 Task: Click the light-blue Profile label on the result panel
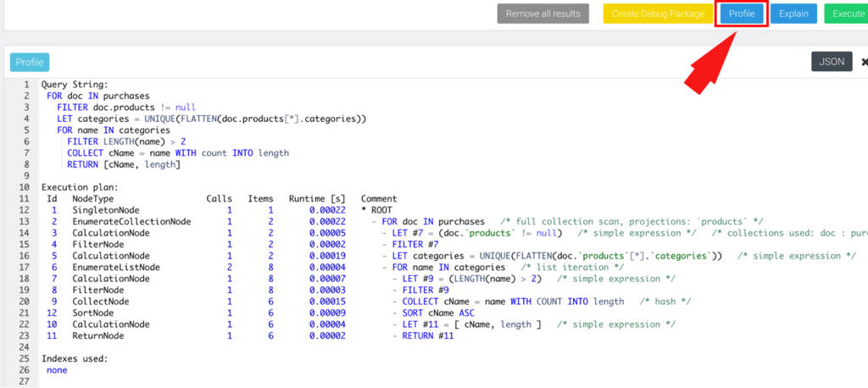pyautogui.click(x=30, y=63)
